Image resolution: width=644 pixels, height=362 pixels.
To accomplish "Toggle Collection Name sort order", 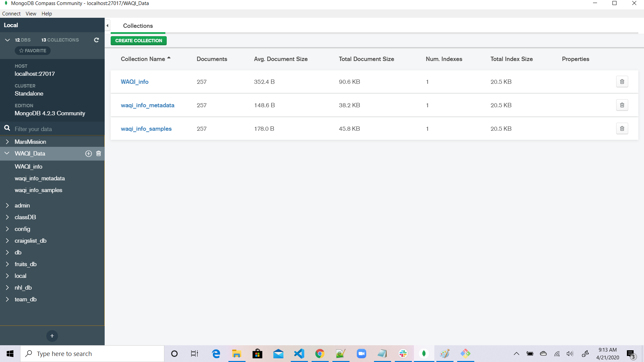I will 146,59.
